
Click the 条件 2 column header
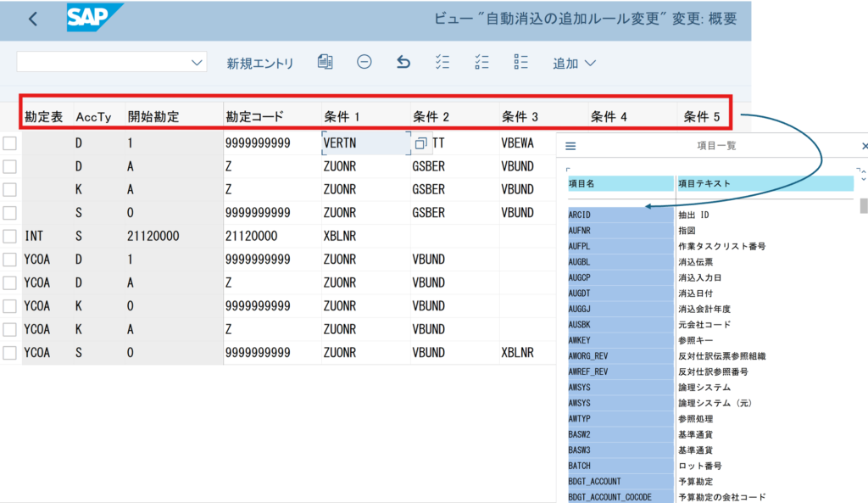(431, 117)
